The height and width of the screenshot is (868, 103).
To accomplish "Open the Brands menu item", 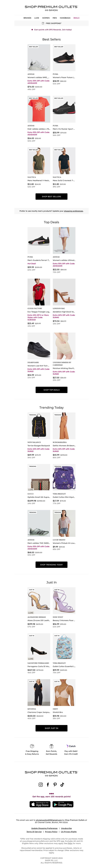I will [x=27, y=18].
